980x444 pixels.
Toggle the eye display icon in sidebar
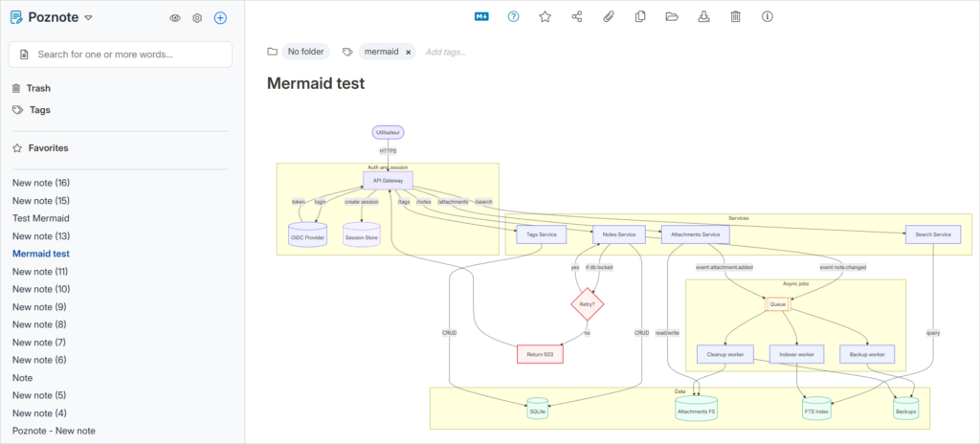pyautogui.click(x=175, y=18)
